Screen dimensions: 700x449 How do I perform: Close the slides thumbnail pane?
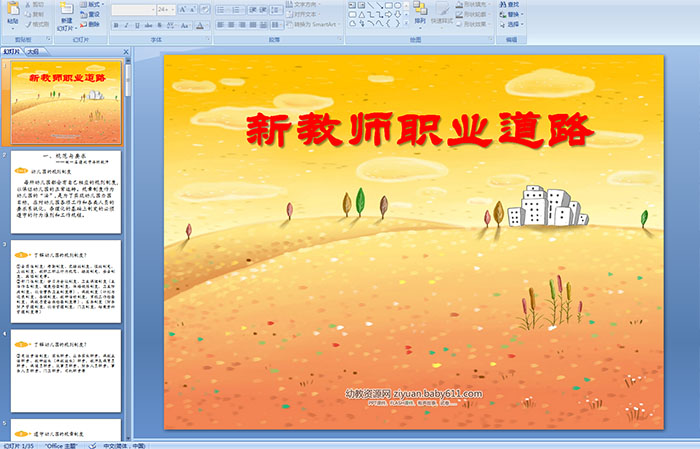(126, 52)
